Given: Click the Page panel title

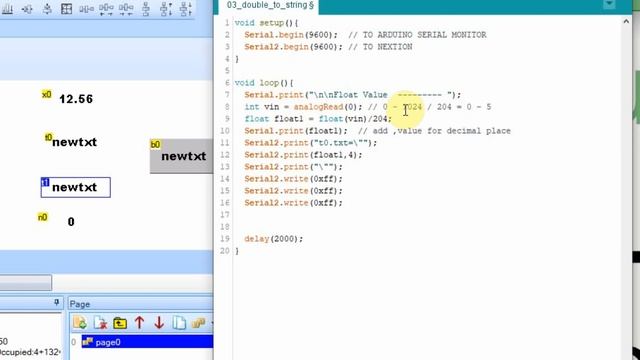Looking at the screenshot, I should click(80, 304).
